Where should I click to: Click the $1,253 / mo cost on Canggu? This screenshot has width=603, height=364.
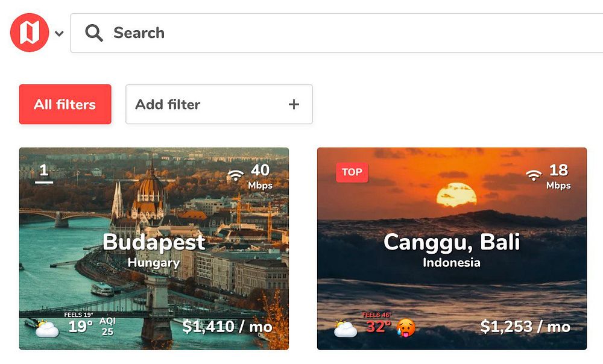(525, 327)
